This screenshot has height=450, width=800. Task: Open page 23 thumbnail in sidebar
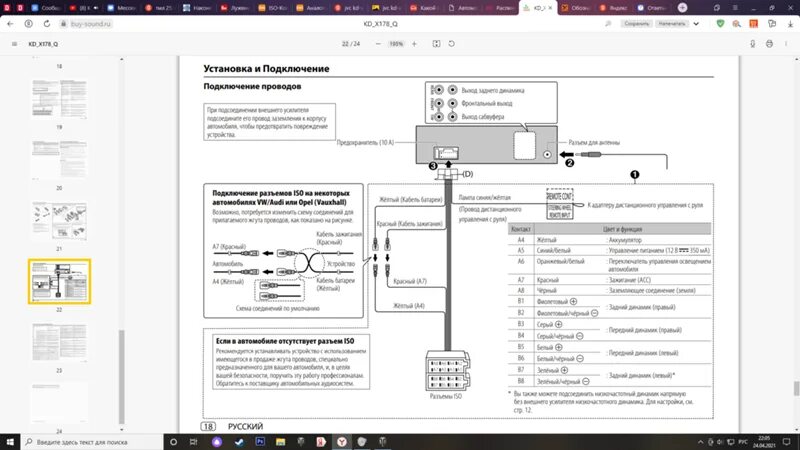60,342
